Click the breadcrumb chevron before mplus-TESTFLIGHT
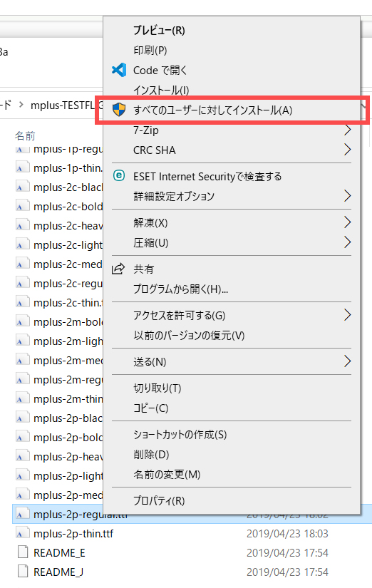 point(21,105)
